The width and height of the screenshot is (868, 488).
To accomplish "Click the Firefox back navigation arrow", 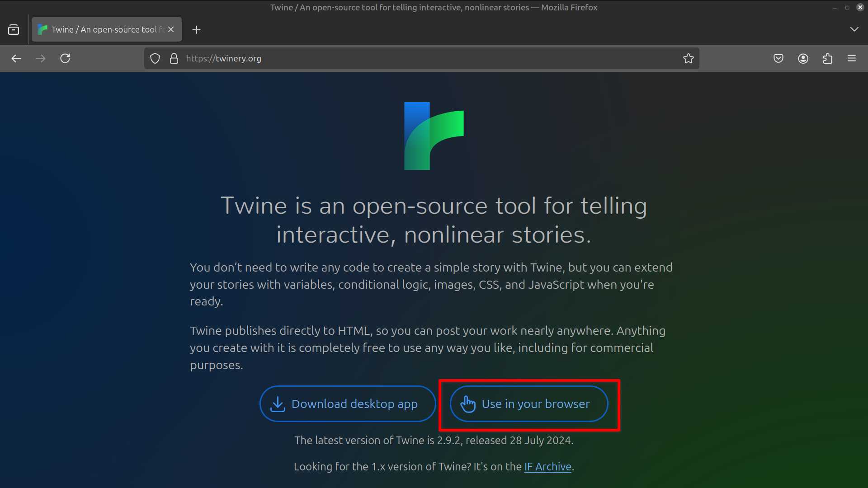I will [16, 58].
